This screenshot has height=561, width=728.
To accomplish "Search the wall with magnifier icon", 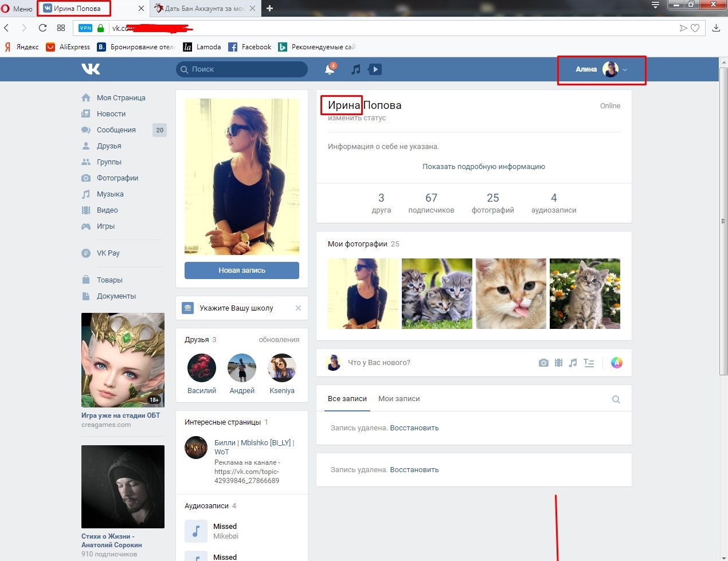I will click(x=616, y=399).
